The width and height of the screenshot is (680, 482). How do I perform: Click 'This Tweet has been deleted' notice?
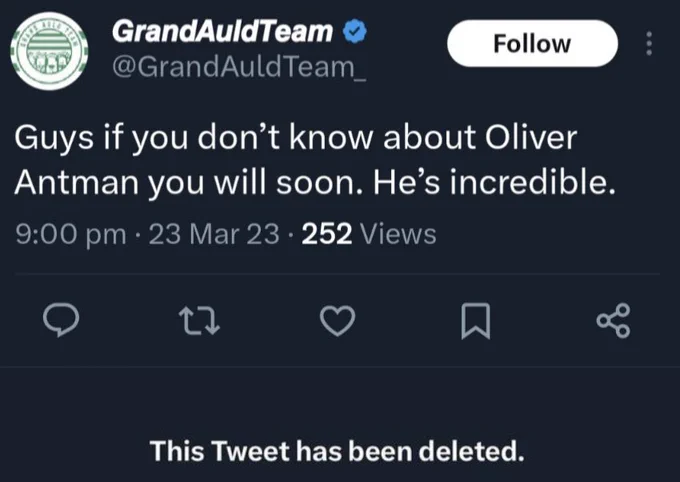[337, 451]
